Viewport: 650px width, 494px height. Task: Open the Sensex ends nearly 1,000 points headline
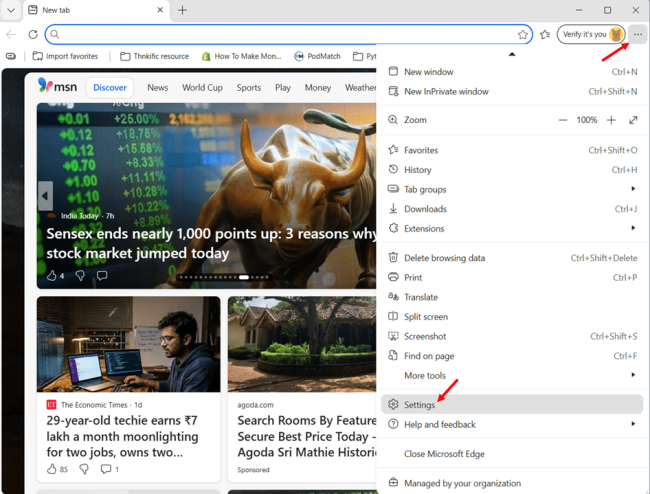tap(211, 243)
